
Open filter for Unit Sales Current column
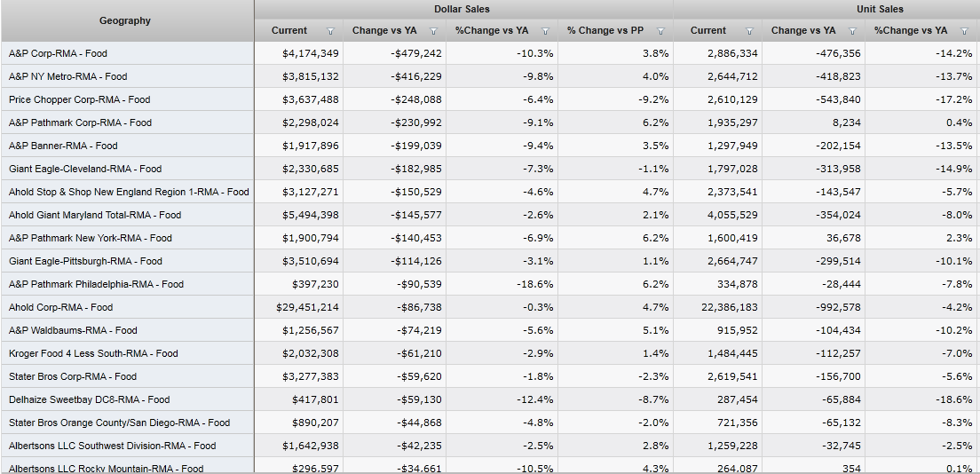(749, 31)
